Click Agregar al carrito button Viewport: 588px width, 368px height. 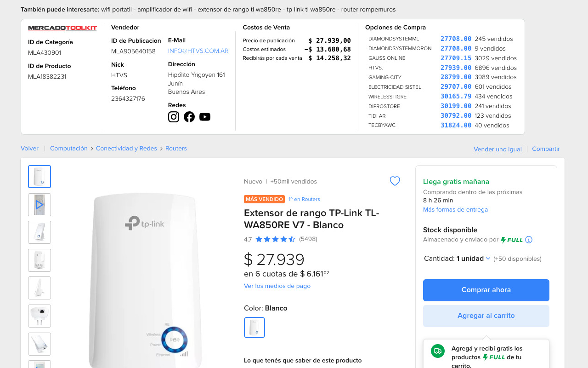point(486,316)
